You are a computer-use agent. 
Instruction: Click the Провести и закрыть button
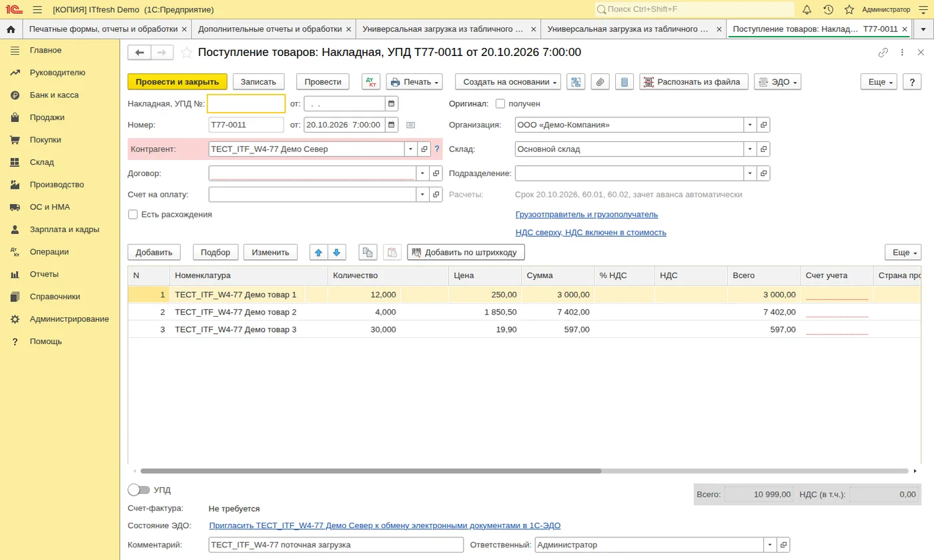pyautogui.click(x=177, y=81)
